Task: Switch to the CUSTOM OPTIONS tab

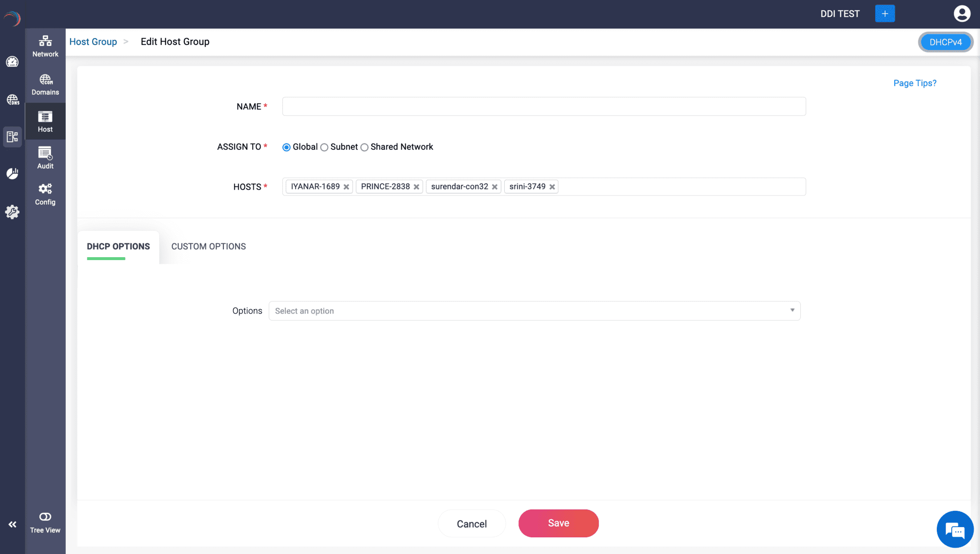Action: [208, 246]
